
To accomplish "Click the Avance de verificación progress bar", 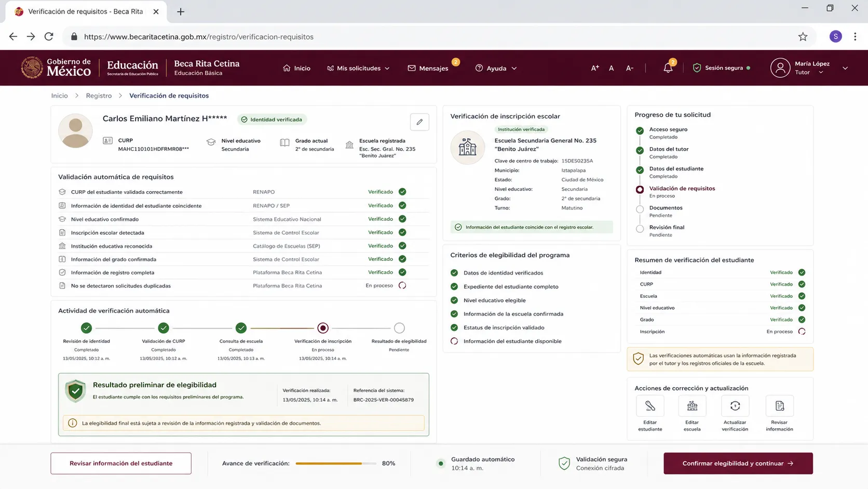I will 336,463.
